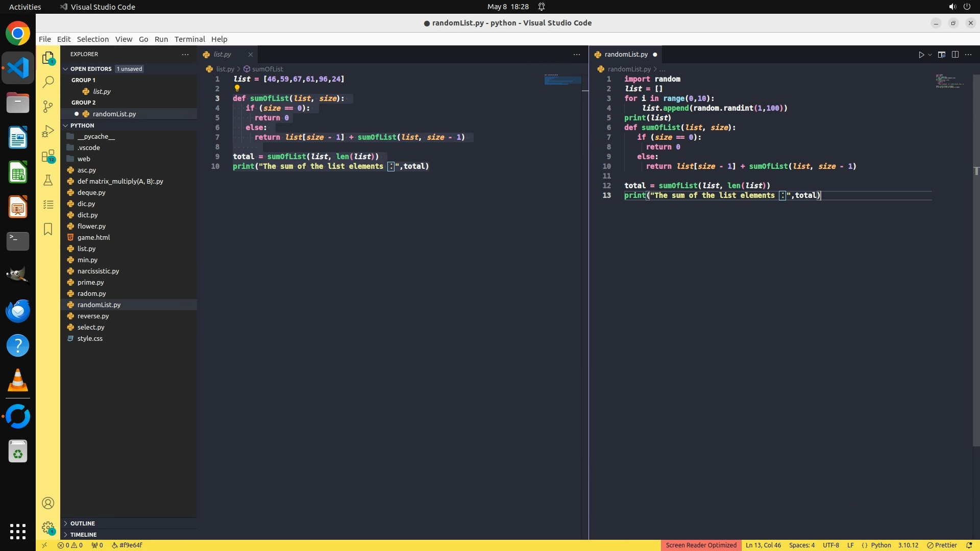Open the Extensions view
The height and width of the screenshot is (551, 980).
coord(48,156)
